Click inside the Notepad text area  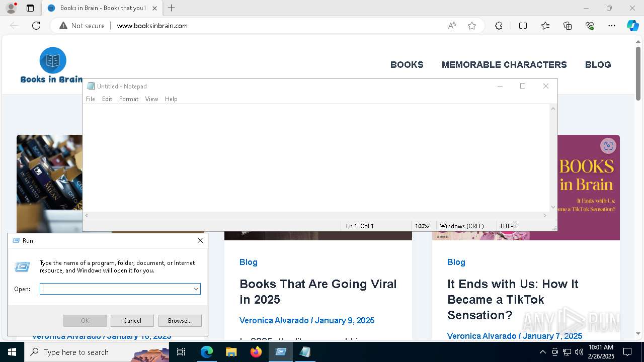point(316,157)
